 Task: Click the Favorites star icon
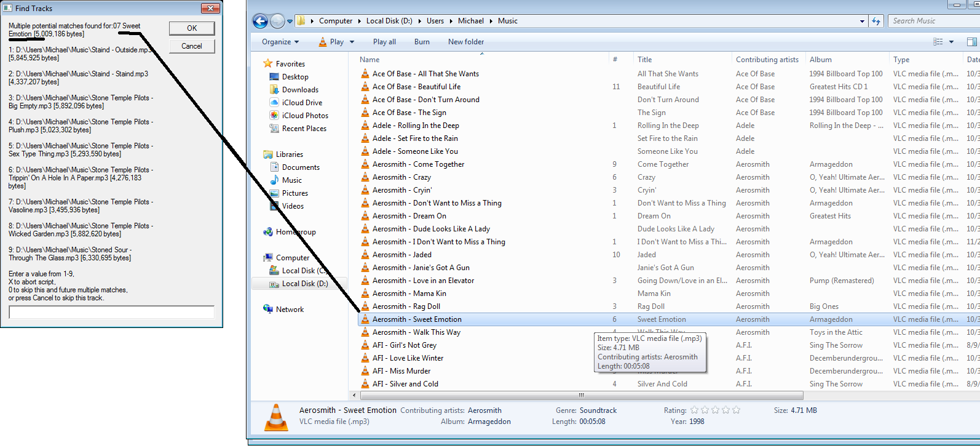[x=268, y=63]
